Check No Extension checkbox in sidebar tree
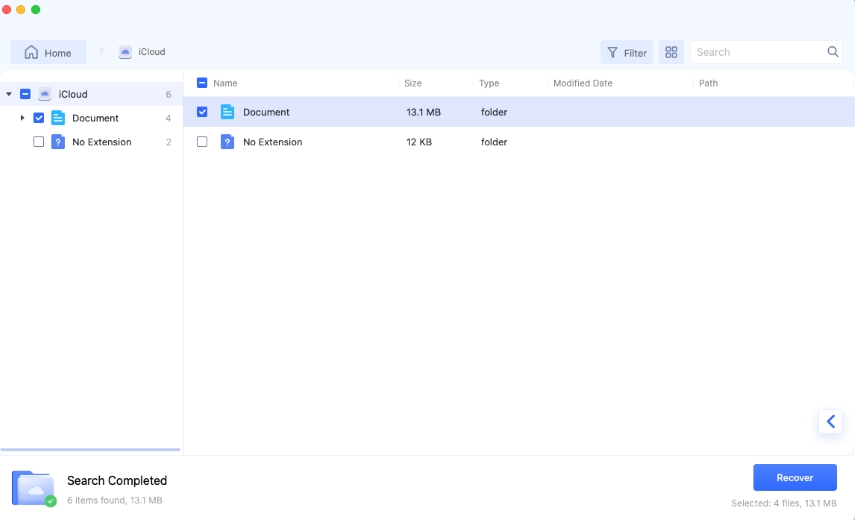This screenshot has width=855, height=520. click(x=38, y=142)
